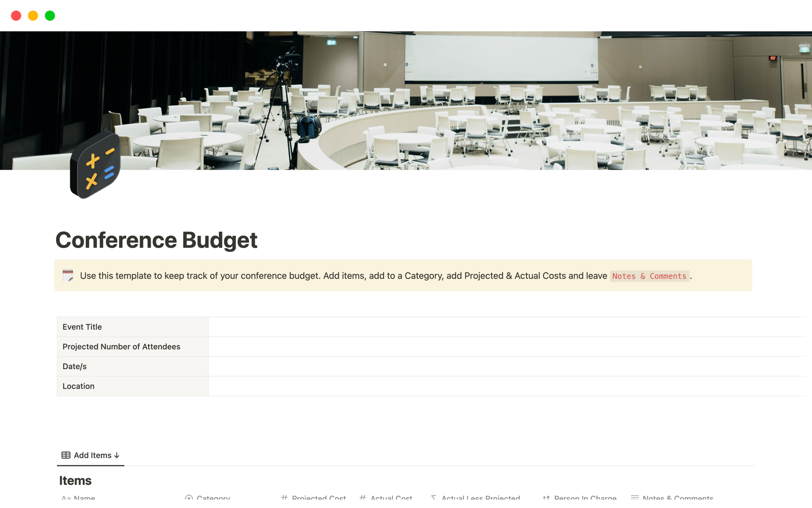Select the table icon next to Add Items

(x=66, y=455)
